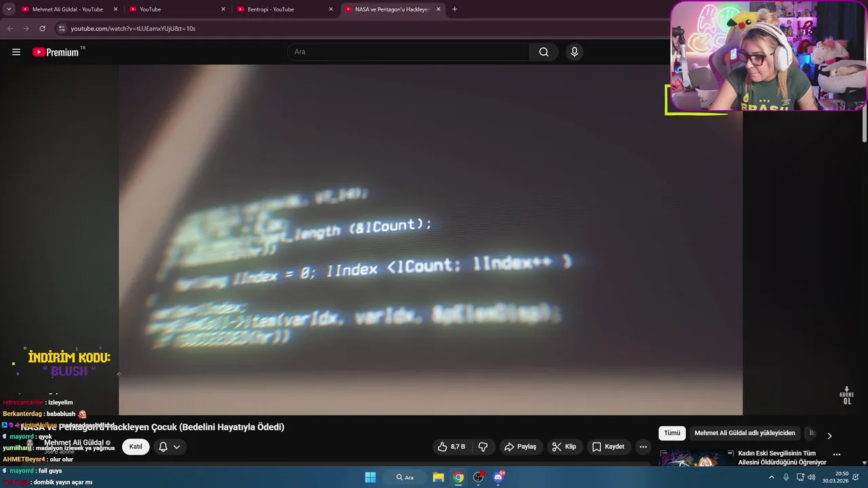This screenshot has height=488, width=868.
Task: Open the notification bell dropdown
Action: click(x=170, y=447)
